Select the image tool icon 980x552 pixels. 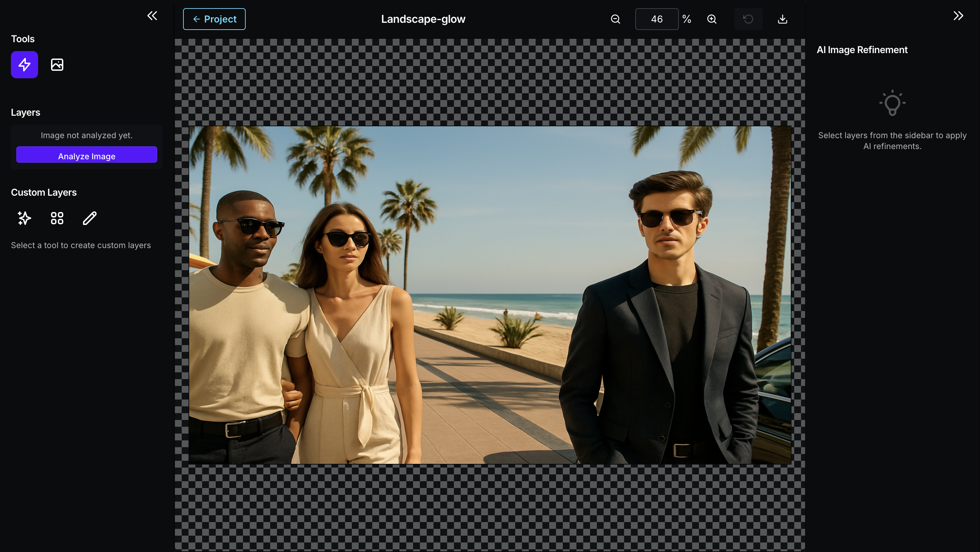coord(57,65)
